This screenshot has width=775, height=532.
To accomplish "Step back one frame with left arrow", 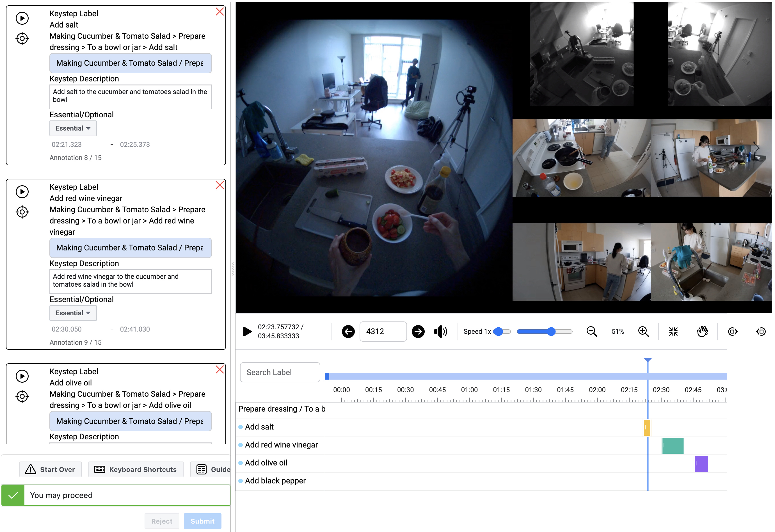I will (348, 331).
